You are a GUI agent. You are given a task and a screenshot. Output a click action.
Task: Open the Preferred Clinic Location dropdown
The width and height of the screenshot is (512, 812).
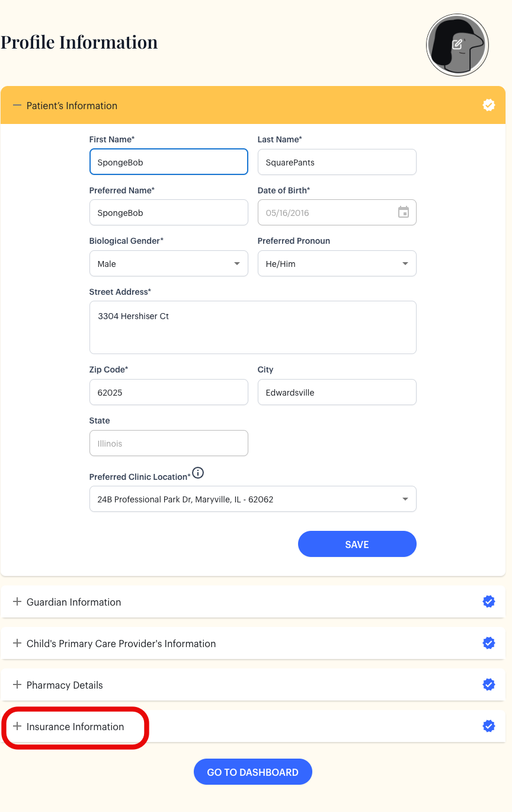click(x=252, y=499)
